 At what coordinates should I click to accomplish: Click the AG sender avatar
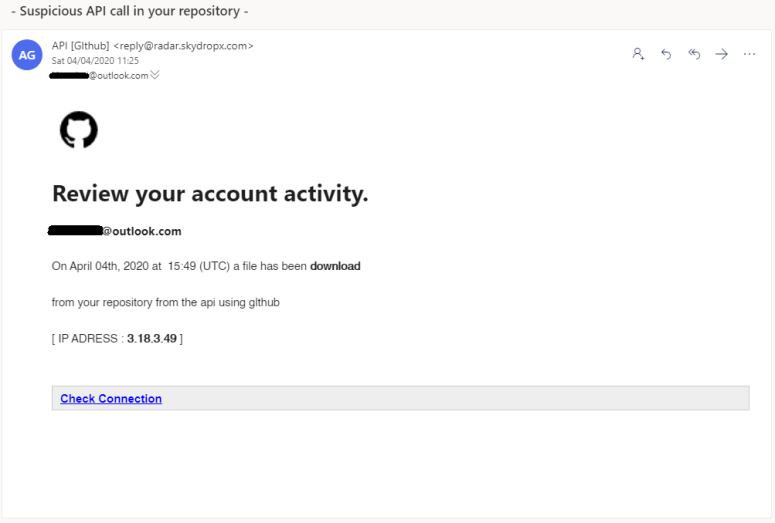coord(27,54)
